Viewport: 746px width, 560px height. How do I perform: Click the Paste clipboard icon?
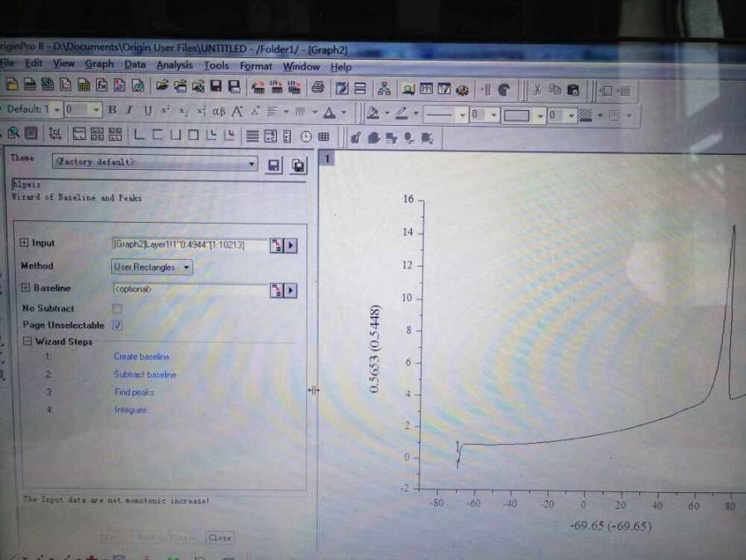coord(574,89)
